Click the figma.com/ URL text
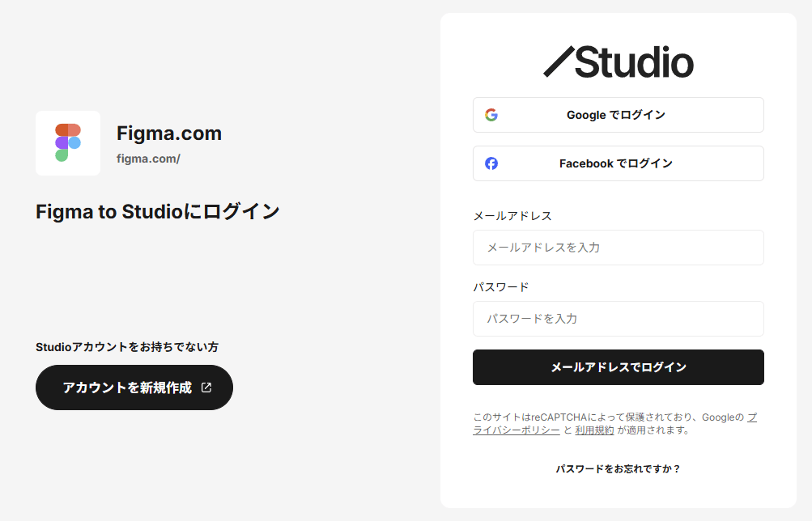This screenshot has width=812, height=521. point(148,159)
